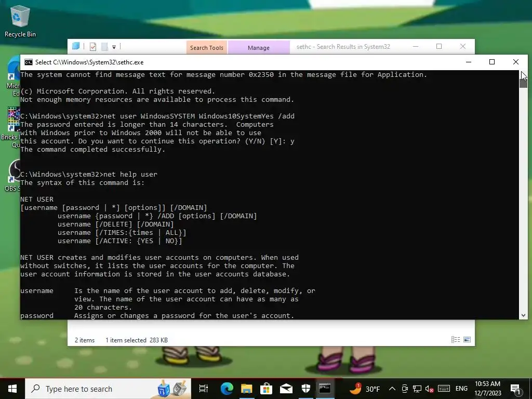The image size is (532, 399).
Task: Click the '2 items' status bar text
Action: point(85,340)
